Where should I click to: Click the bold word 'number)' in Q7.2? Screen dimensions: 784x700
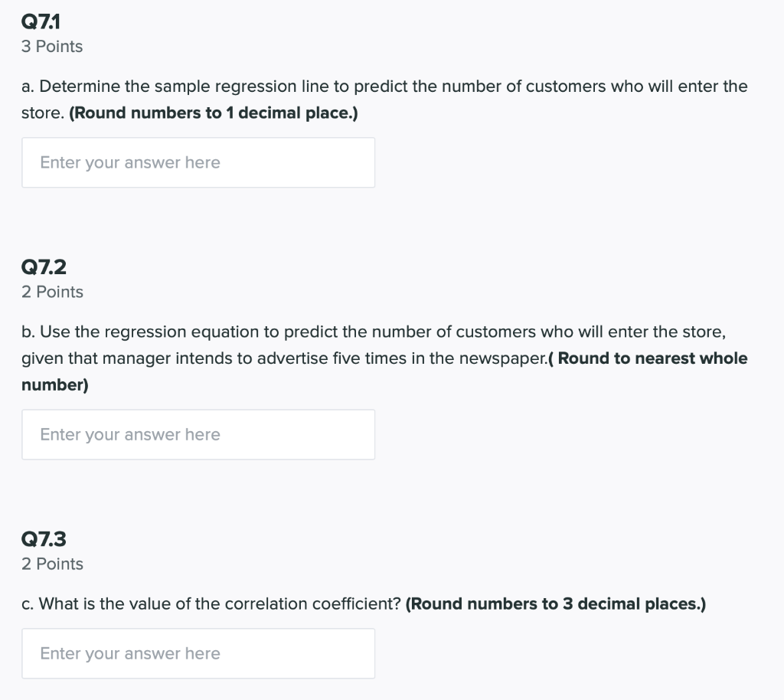[55, 385]
